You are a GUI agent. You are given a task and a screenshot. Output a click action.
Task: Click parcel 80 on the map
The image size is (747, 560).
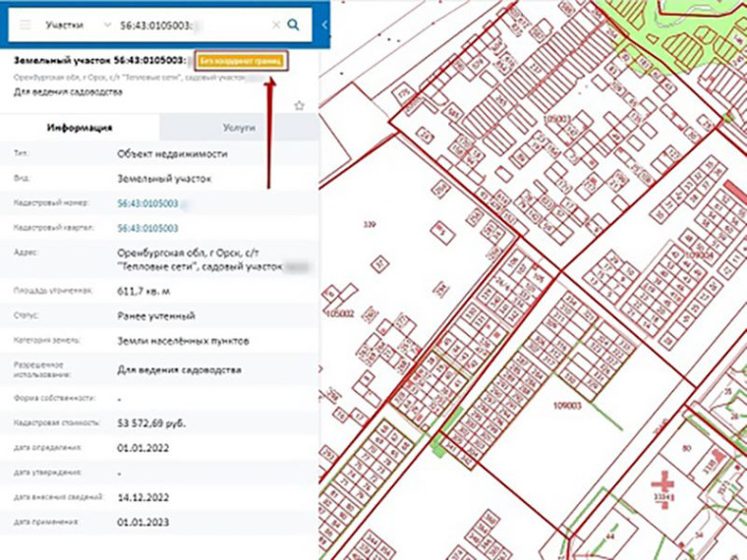pos(686,448)
